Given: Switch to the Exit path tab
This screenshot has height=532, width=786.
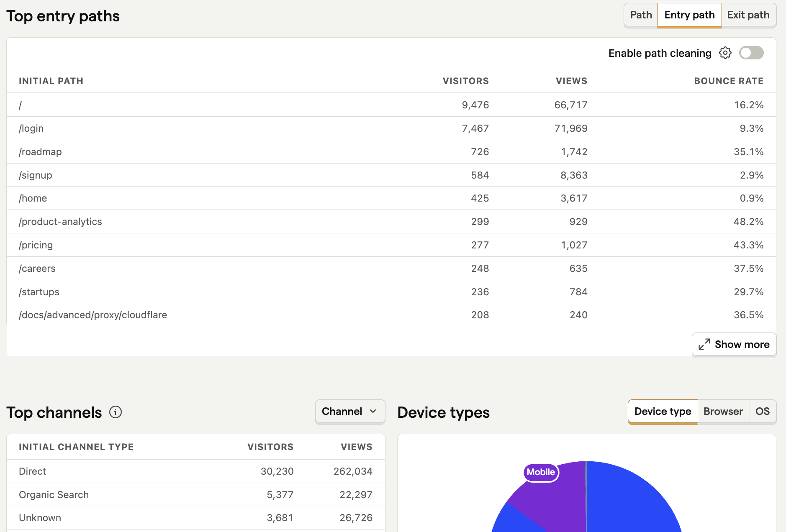Looking at the screenshot, I should (748, 15).
